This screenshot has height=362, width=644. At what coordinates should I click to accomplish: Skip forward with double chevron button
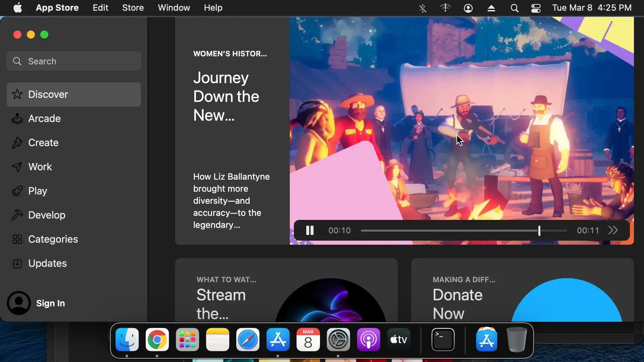coord(613,231)
